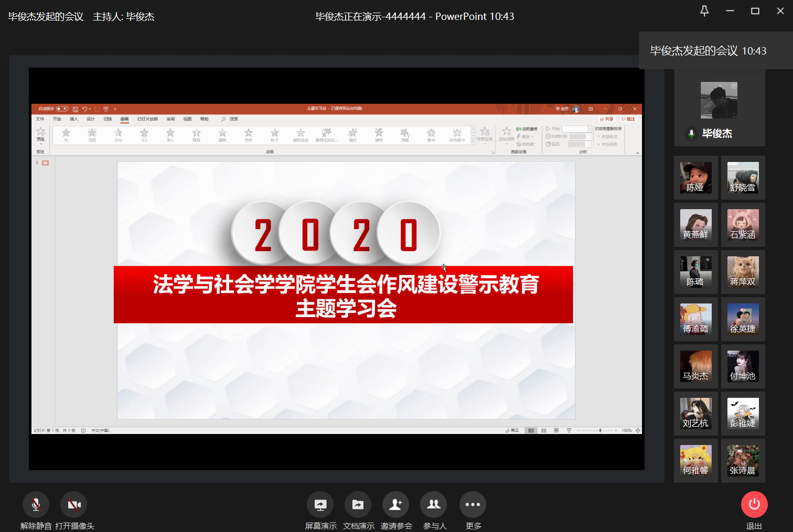Open the 设计 ribbon tab
Viewport: 793px width, 532px height.
click(91, 119)
